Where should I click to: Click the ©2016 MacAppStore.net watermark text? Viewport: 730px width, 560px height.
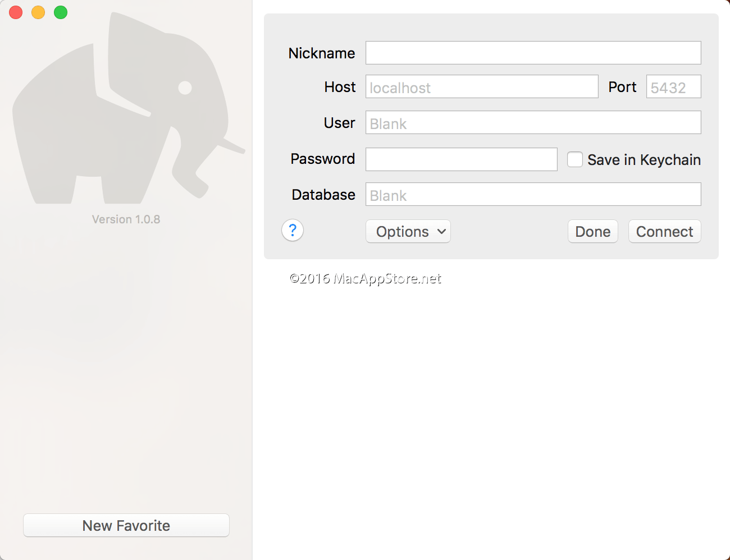(366, 278)
